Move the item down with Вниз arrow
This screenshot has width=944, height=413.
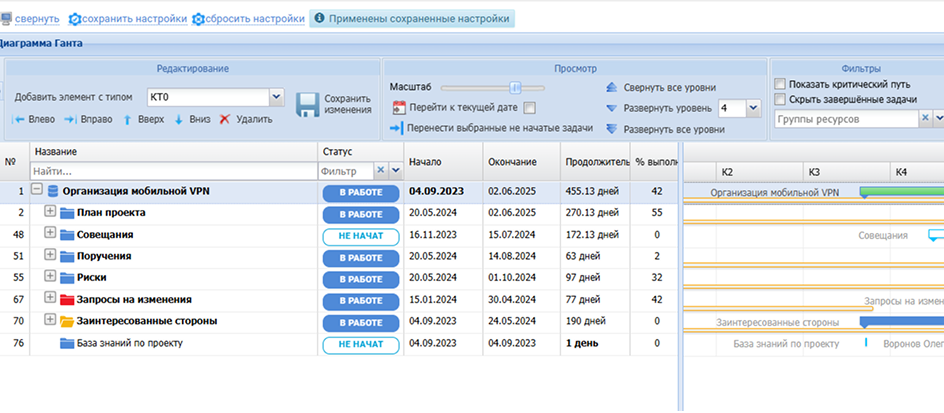[179, 119]
